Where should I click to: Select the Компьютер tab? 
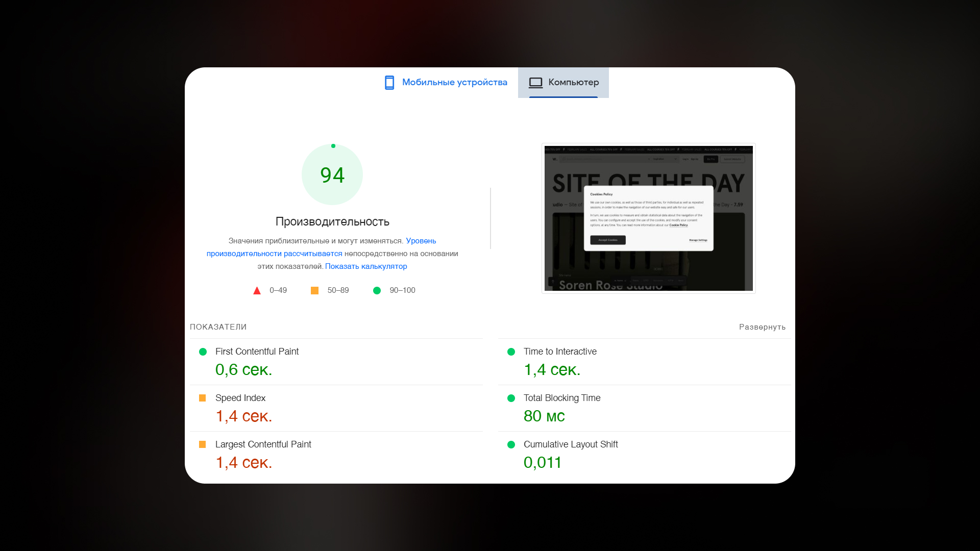(x=563, y=82)
